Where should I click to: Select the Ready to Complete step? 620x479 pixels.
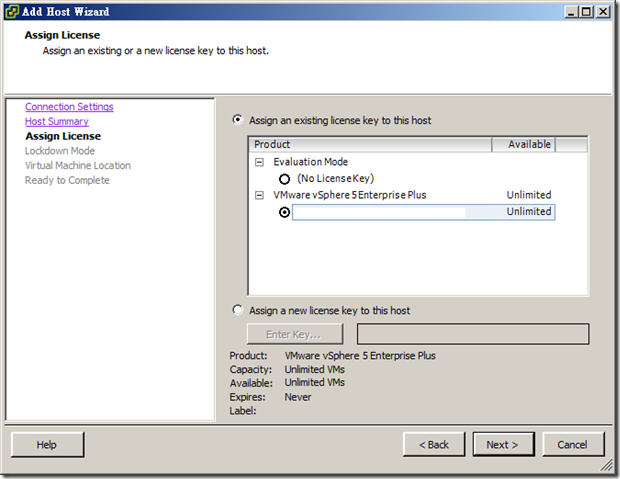[67, 180]
